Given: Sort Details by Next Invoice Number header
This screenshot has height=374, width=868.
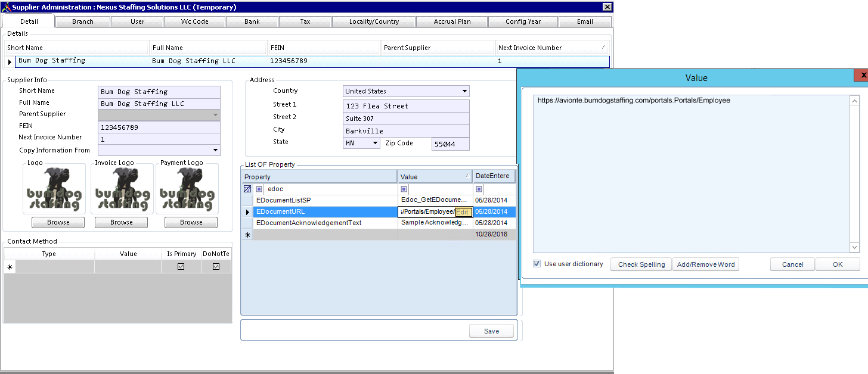Looking at the screenshot, I should 552,48.
